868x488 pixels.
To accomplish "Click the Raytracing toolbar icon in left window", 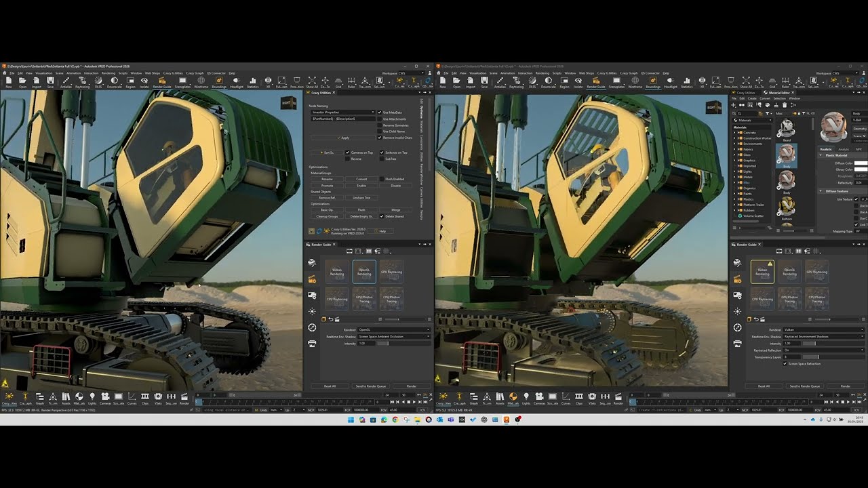I will (x=83, y=82).
